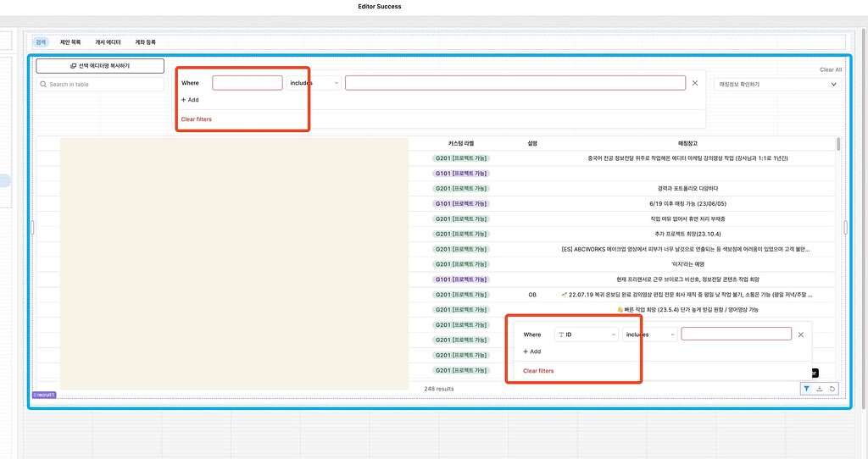The height and width of the screenshot is (459, 868).
Task: Click the 설명 column header
Action: [x=532, y=143]
